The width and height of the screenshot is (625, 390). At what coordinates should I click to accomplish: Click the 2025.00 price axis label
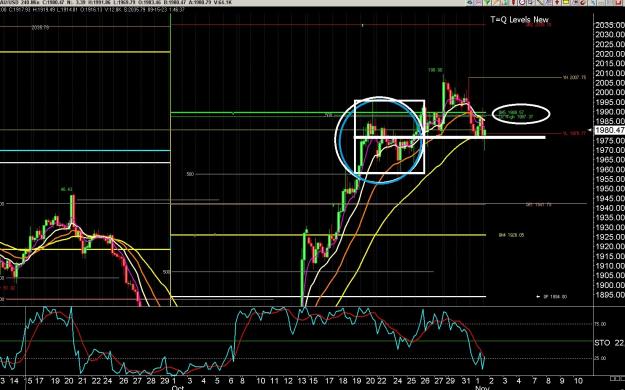point(610,44)
